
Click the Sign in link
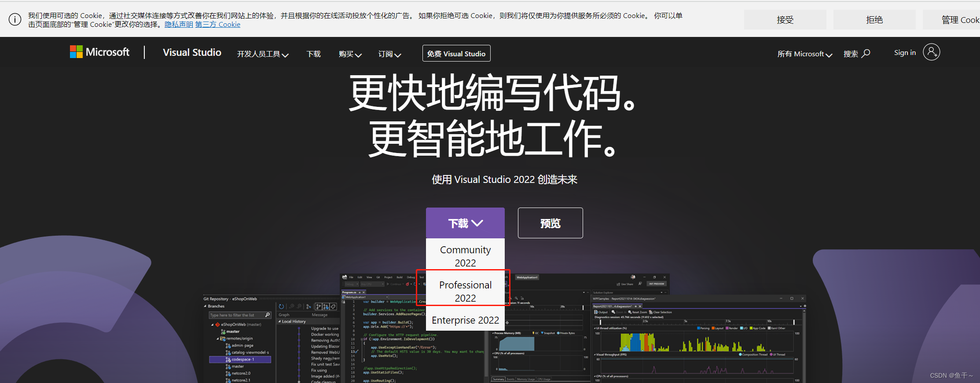pos(905,52)
